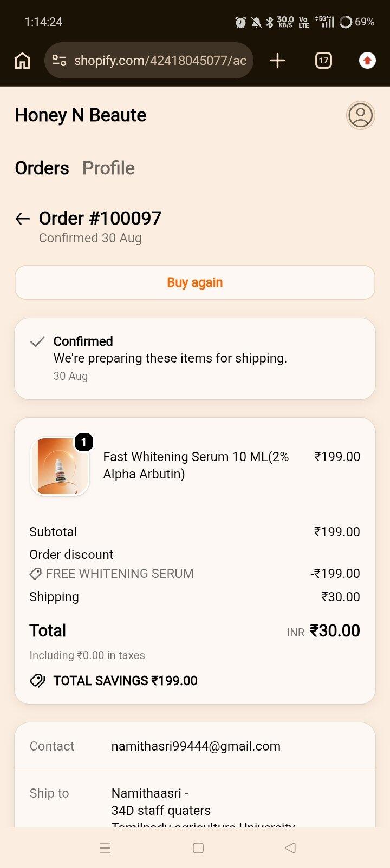
Task: Open a new tab with plus icon
Action: pyautogui.click(x=277, y=61)
